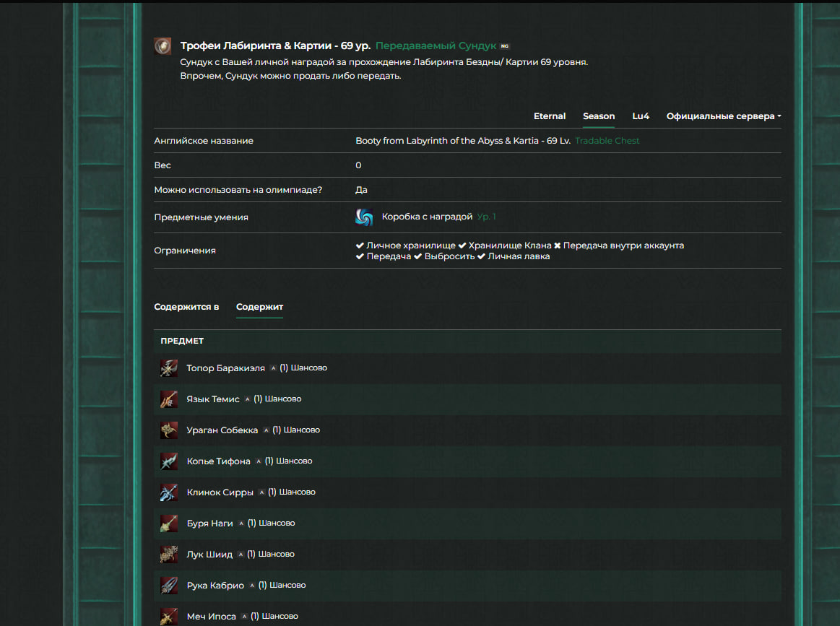
Task: Open the Коробка с наградой skill link
Action: (x=427, y=217)
